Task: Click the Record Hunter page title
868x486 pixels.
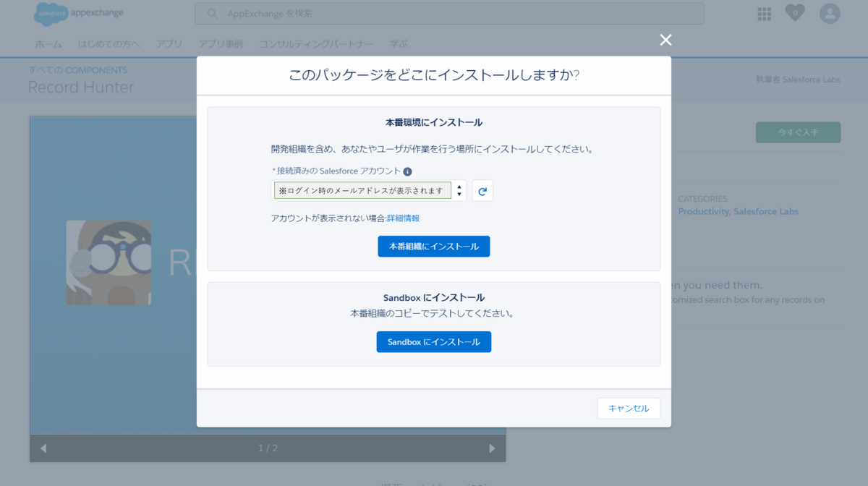Action: click(x=81, y=88)
